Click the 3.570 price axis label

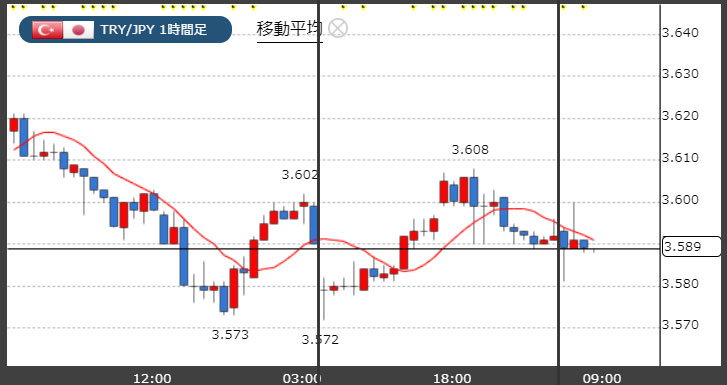(x=680, y=325)
